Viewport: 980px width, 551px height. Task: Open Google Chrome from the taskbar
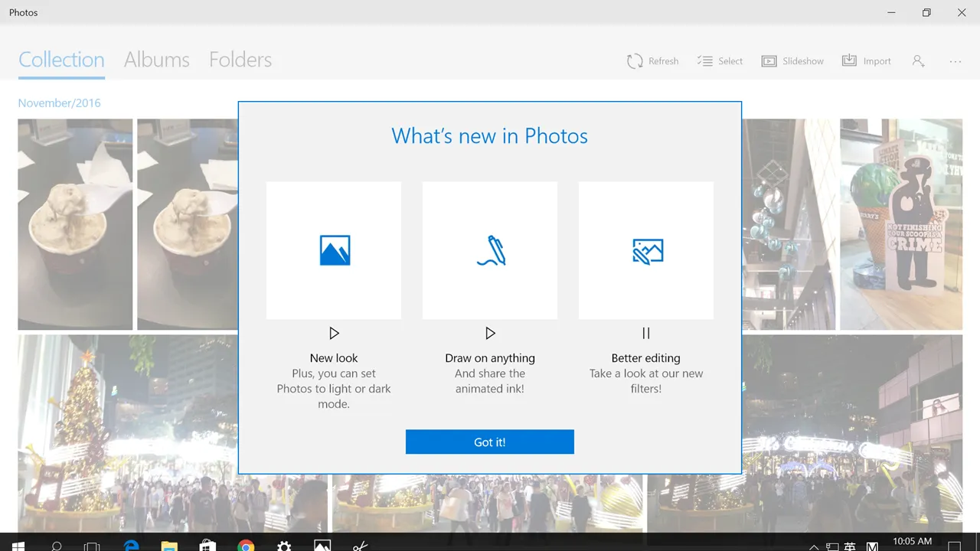tap(246, 546)
